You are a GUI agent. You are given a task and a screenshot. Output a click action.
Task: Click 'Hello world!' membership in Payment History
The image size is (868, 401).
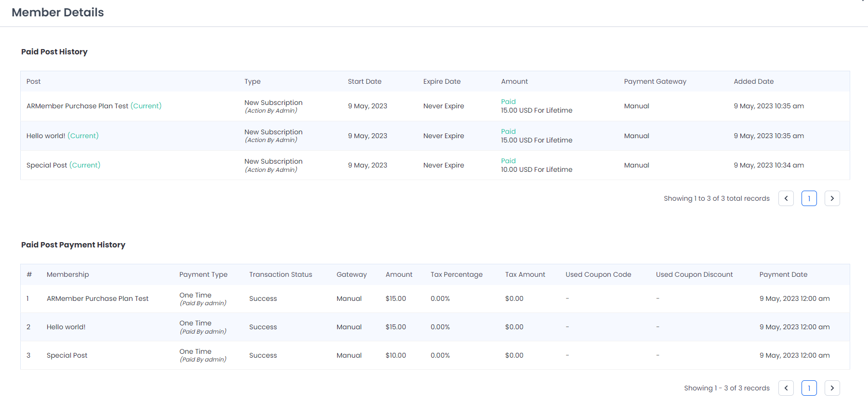66,327
